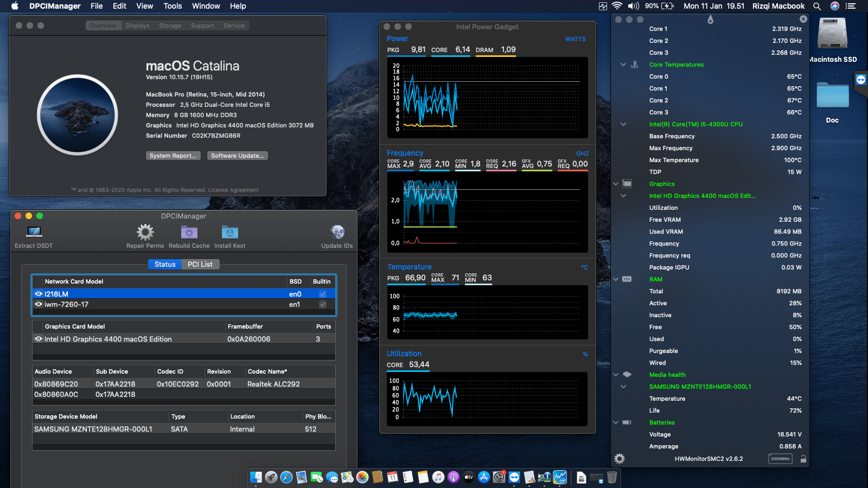868x488 pixels.
Task: Uncheck Builtin checkbox for en0
Action: click(x=322, y=293)
